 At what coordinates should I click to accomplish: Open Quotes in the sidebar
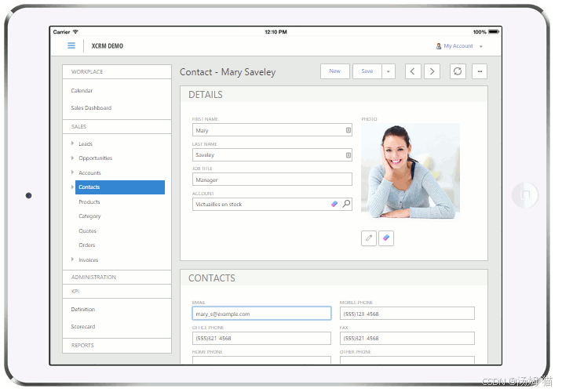[x=87, y=231]
